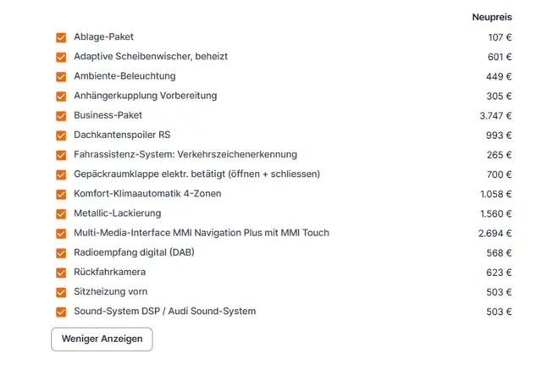
Task: Click the Weniger Anzeigen button
Action: point(102,339)
